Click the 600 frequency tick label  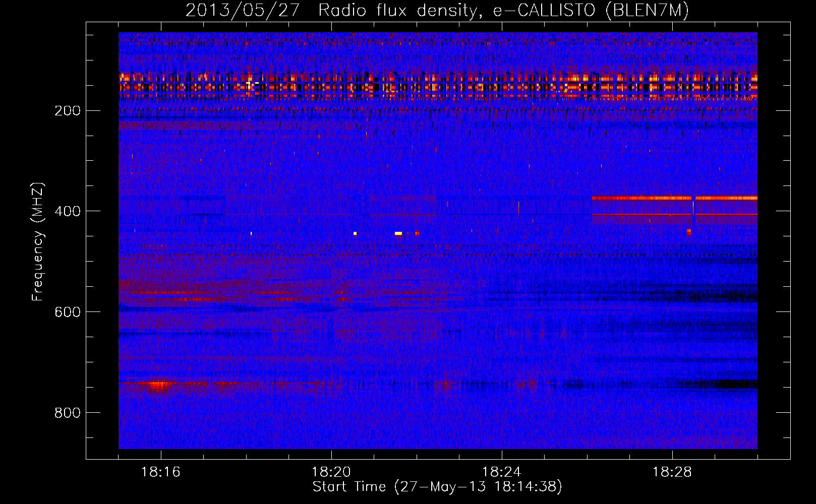click(67, 312)
